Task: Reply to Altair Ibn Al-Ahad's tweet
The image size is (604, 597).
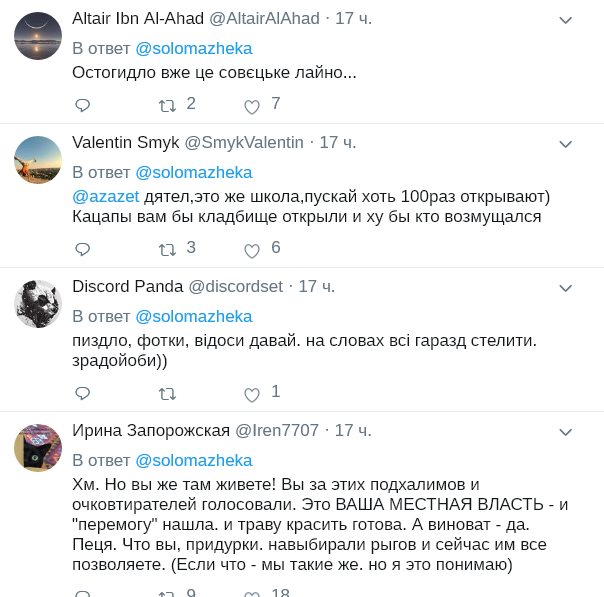Action: 83,105
